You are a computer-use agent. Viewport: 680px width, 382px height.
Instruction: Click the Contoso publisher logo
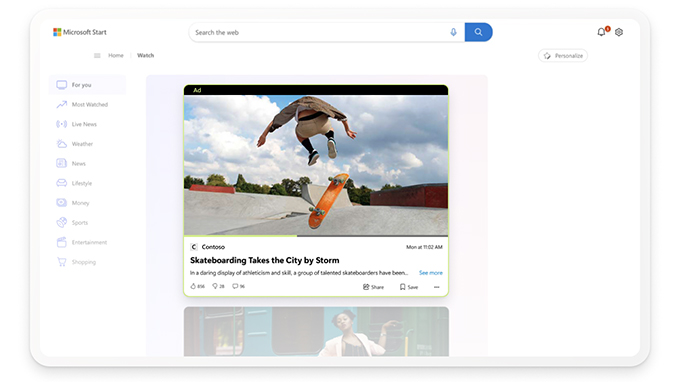pos(194,247)
